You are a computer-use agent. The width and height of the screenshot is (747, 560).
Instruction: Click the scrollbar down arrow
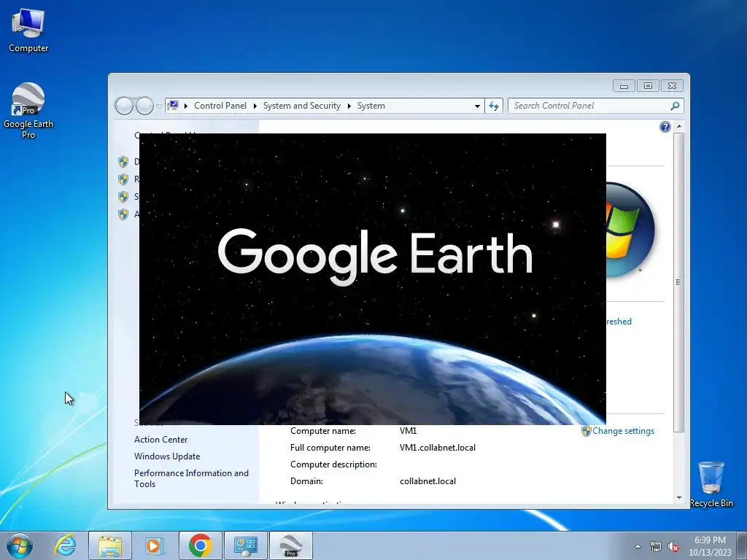pyautogui.click(x=679, y=498)
